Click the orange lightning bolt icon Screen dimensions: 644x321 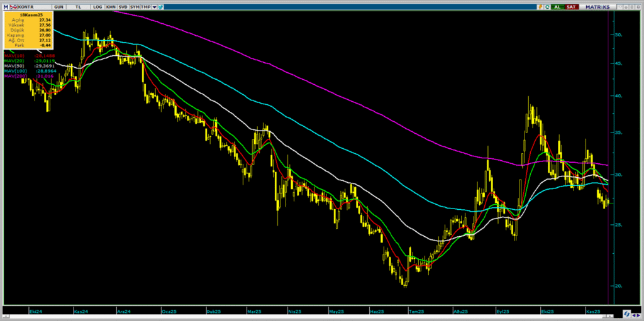click(540, 6)
